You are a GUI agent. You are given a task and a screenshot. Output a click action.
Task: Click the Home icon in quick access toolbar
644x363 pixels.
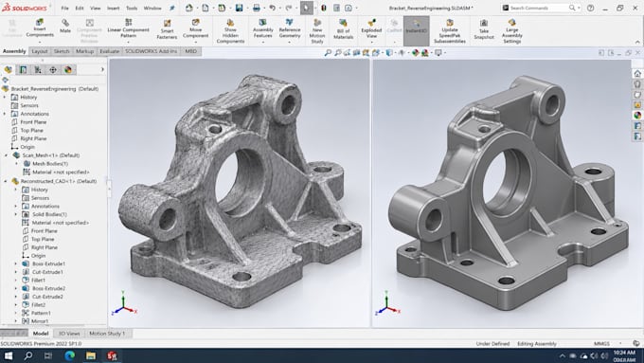(x=188, y=8)
